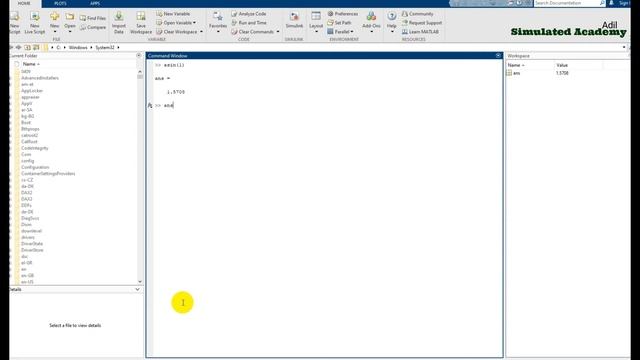This screenshot has height=360, width=640.
Task: Expand the Layout dropdown arrow
Action: pyautogui.click(x=316, y=32)
